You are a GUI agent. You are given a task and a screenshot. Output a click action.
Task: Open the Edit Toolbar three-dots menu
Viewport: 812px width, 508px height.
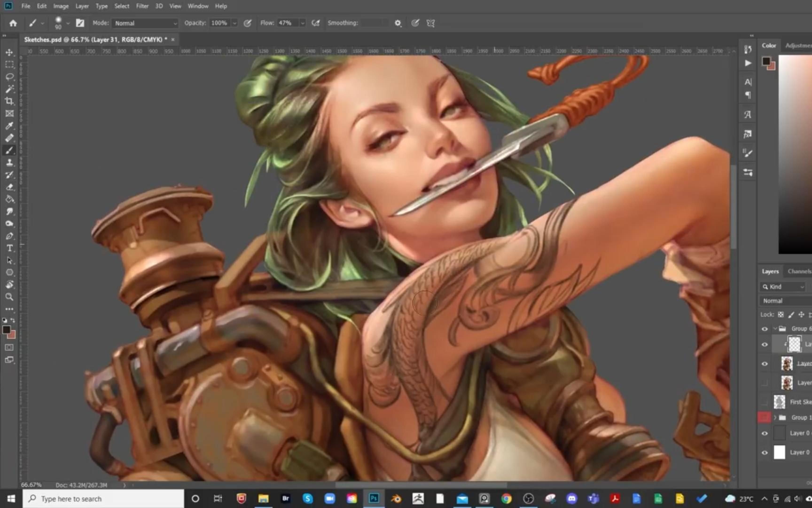tap(9, 309)
